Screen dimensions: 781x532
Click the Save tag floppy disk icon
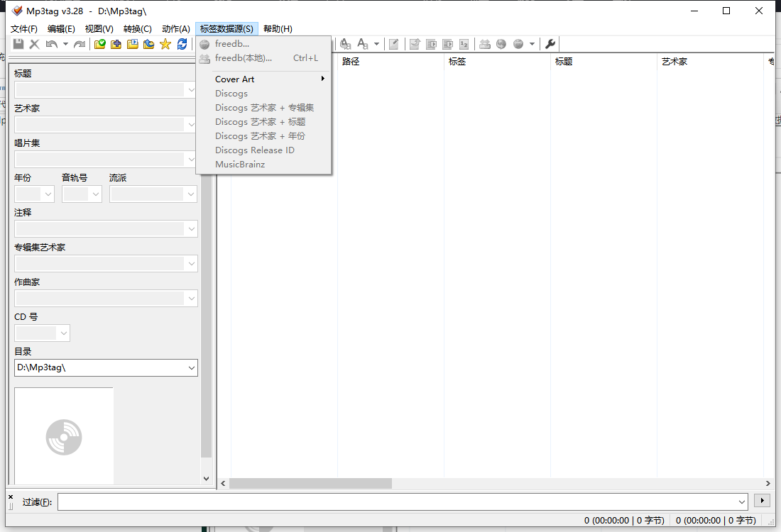tap(18, 44)
